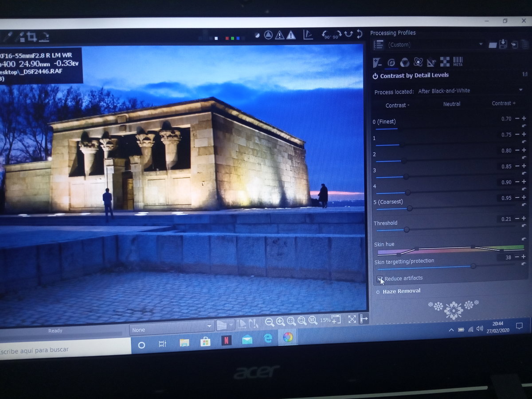This screenshot has width=532, height=399.
Task: Load processing profile from file icon
Action: coord(492,45)
